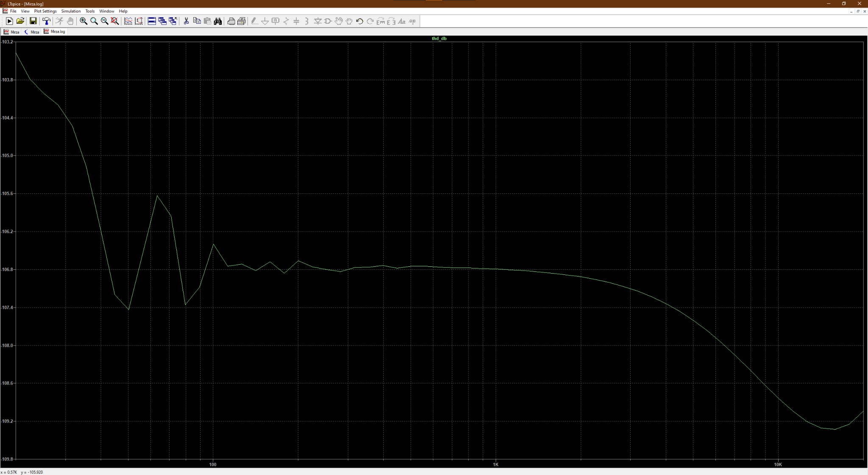Image resolution: width=868 pixels, height=475 pixels.
Task: Tile windows horizontally icon
Action: [x=152, y=21]
